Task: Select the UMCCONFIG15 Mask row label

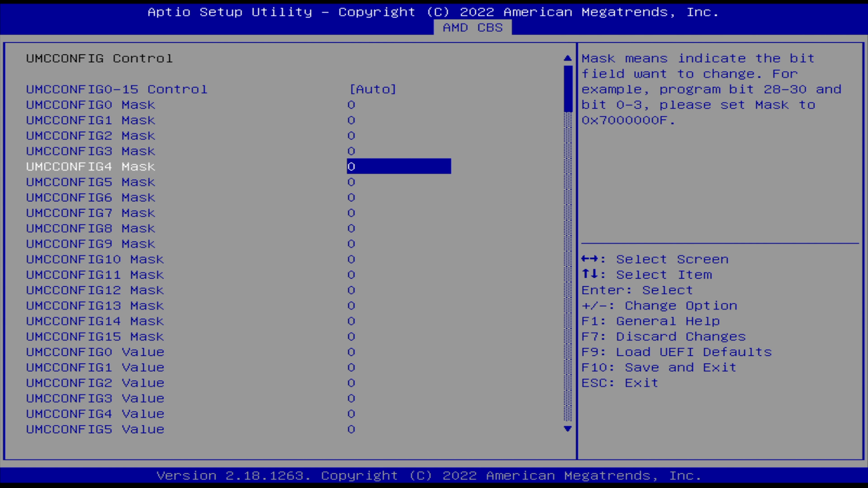Action: coord(95,337)
